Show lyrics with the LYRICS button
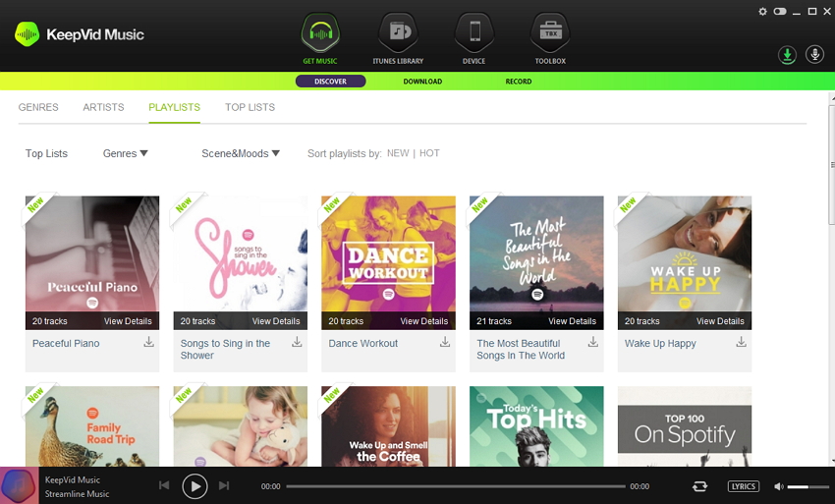Image resolution: width=835 pixels, height=504 pixels. click(x=744, y=486)
